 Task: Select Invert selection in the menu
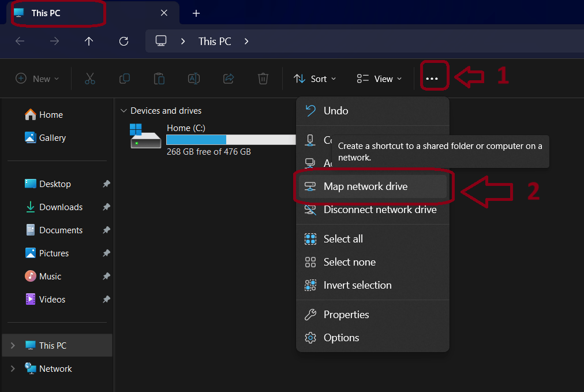(356, 285)
